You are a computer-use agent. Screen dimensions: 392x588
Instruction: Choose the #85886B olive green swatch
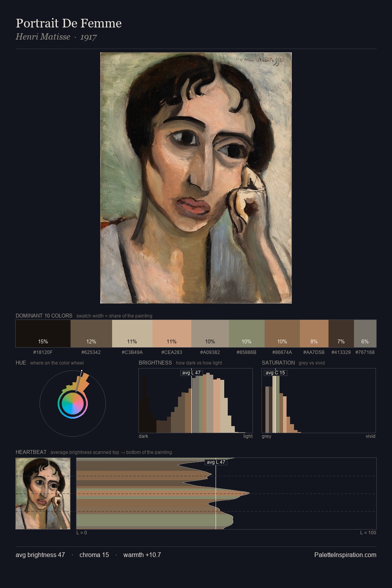(247, 334)
